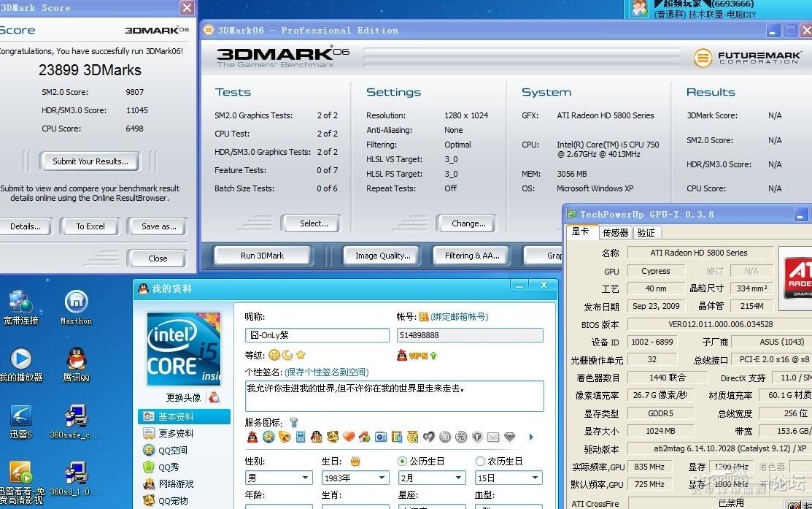812x509 pixels.
Task: Click the Submit Your Results button
Action: click(90, 161)
